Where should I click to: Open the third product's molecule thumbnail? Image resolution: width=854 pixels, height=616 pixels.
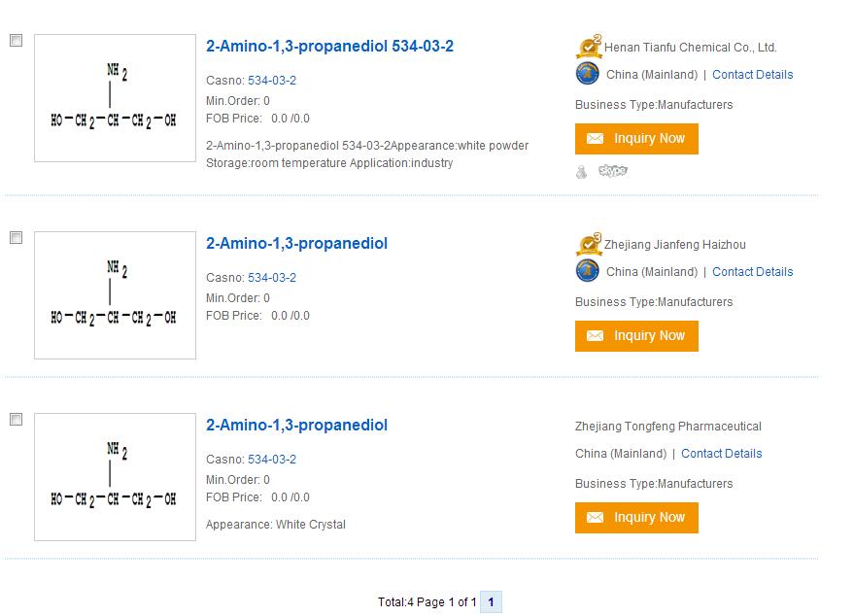115,476
